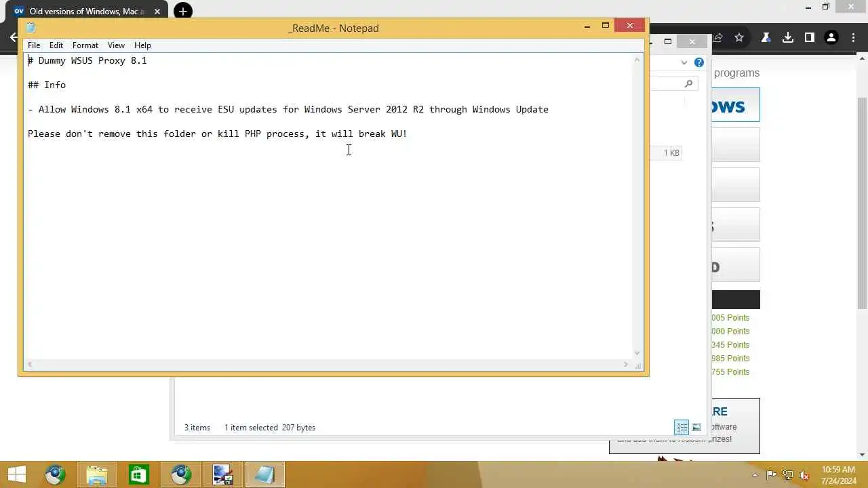The image size is (868, 488).
Task: Open the Help menu in Notepad
Action: [142, 45]
